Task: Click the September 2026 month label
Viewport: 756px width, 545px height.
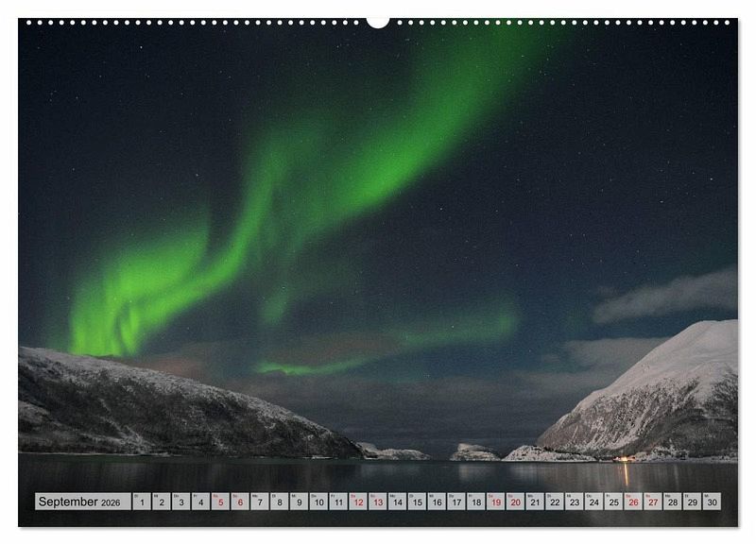Action: point(82,502)
